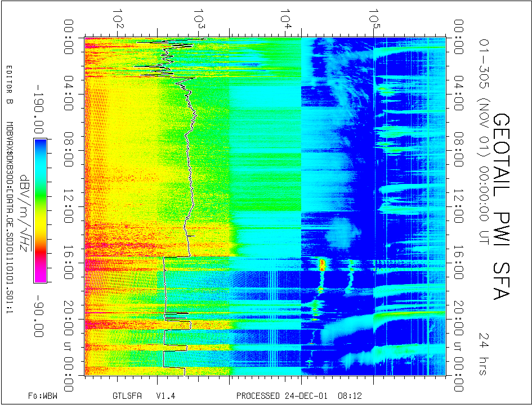The width and height of the screenshot is (532, 405).
Task: Click the 10² frequency axis label
Action: coord(119,18)
